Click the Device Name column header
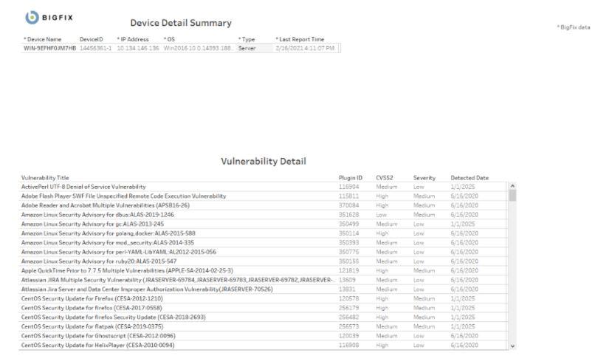This screenshot has height=364, width=595. [x=42, y=39]
